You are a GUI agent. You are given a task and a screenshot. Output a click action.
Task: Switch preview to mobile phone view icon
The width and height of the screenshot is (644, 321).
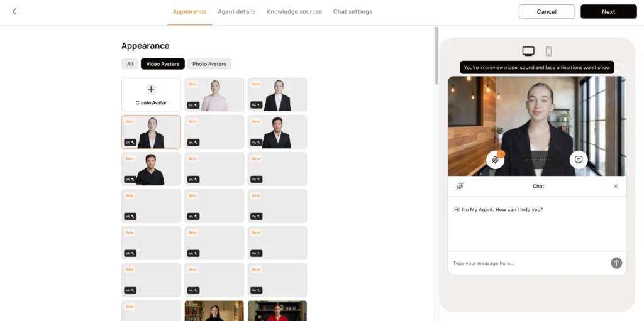click(x=548, y=52)
